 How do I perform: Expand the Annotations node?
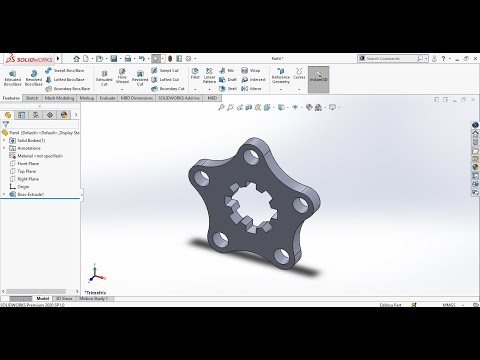point(4,148)
